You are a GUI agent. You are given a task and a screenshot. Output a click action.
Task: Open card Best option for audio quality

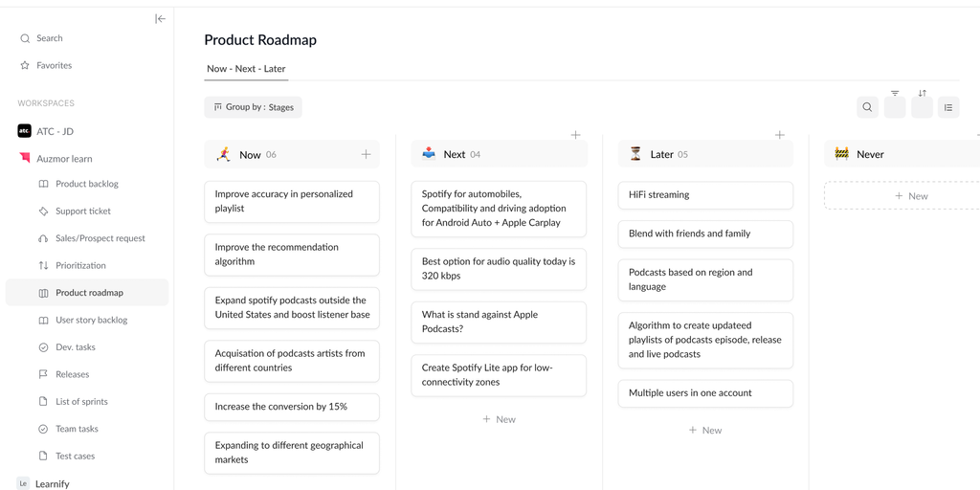[x=499, y=269]
